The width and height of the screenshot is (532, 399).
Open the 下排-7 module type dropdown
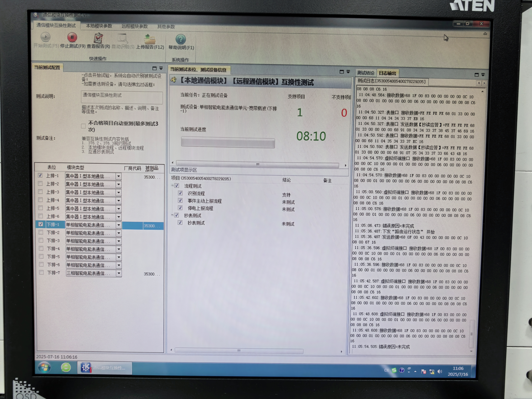[119, 273]
